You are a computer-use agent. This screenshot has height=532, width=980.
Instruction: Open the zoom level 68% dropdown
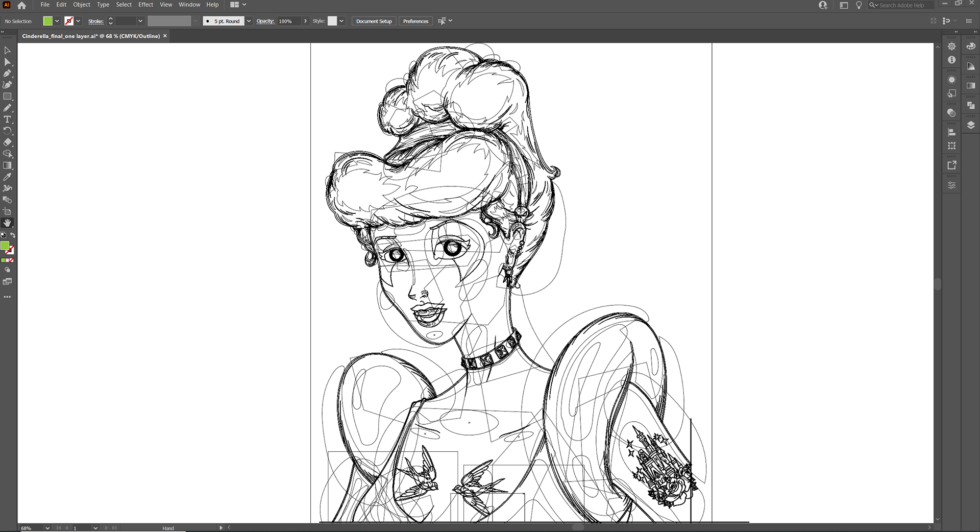pyautogui.click(x=47, y=528)
